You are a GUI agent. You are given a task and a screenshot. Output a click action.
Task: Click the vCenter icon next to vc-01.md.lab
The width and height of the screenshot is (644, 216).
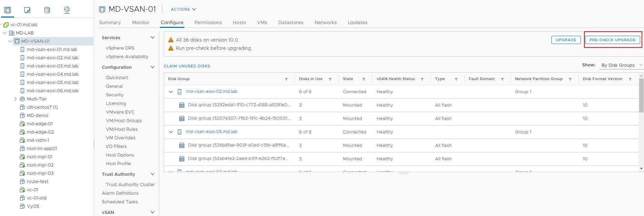(6, 25)
